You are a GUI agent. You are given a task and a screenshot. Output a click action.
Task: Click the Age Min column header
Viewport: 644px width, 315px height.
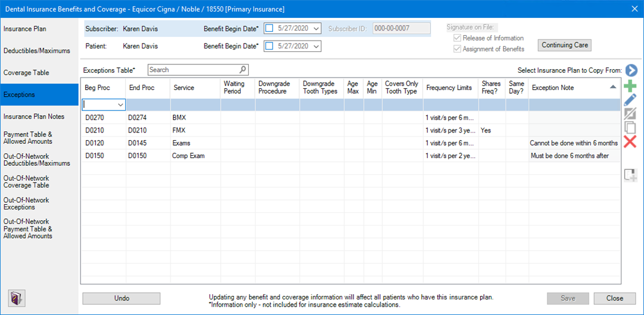[x=373, y=88]
